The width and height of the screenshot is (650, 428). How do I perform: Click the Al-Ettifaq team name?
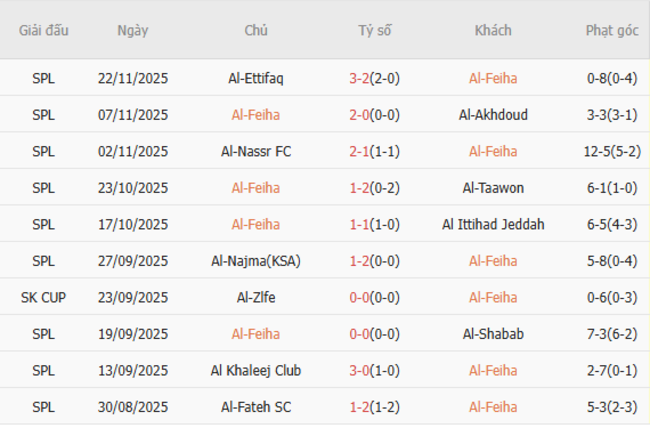click(256, 78)
